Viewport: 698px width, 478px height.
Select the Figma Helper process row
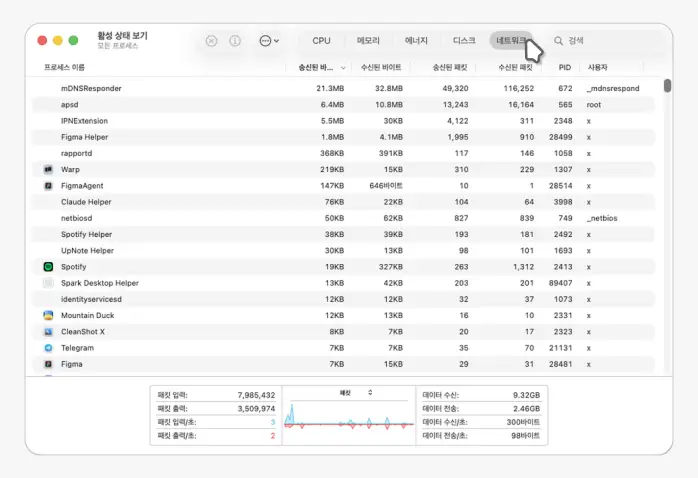click(343, 137)
